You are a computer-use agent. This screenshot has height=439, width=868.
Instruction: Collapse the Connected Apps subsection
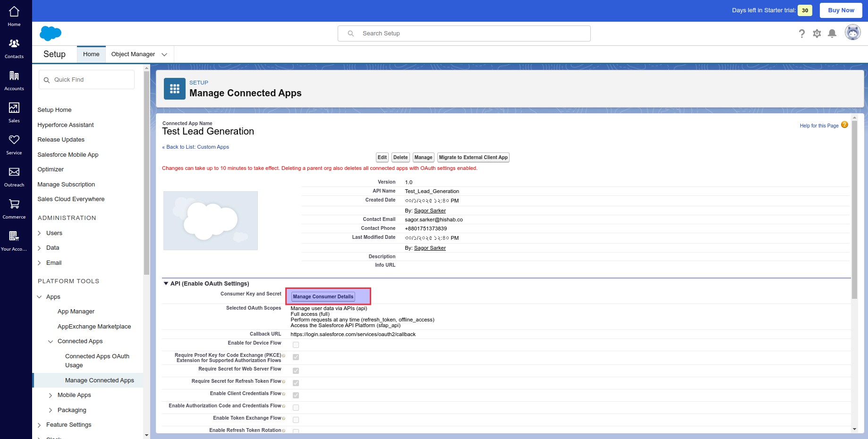coord(51,342)
